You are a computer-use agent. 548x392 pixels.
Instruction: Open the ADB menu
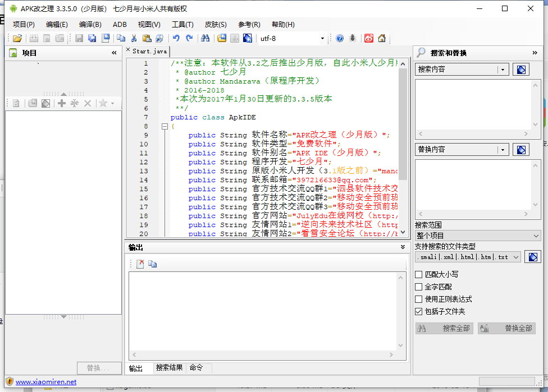pos(120,25)
